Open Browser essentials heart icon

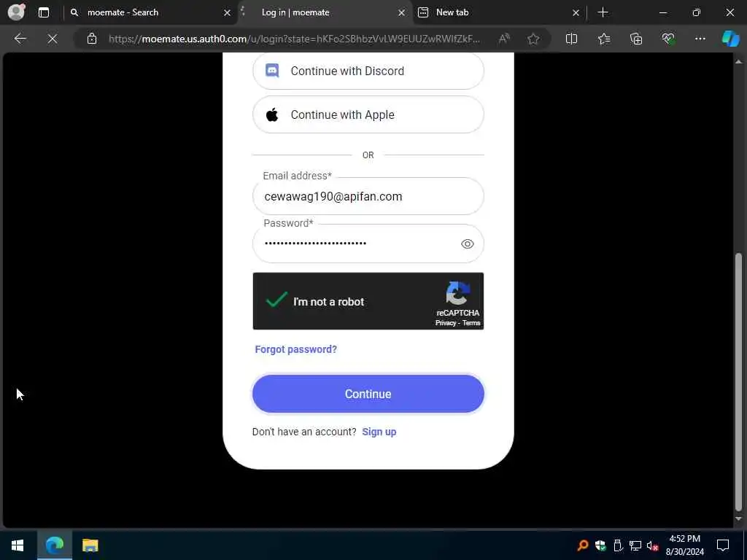coord(668,39)
